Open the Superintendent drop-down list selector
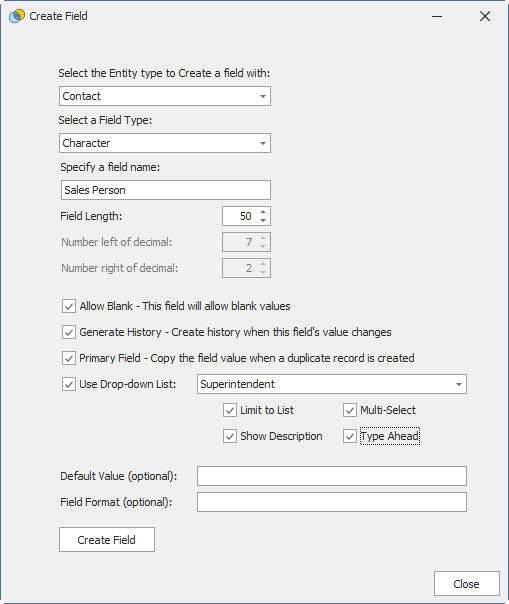 click(x=332, y=384)
